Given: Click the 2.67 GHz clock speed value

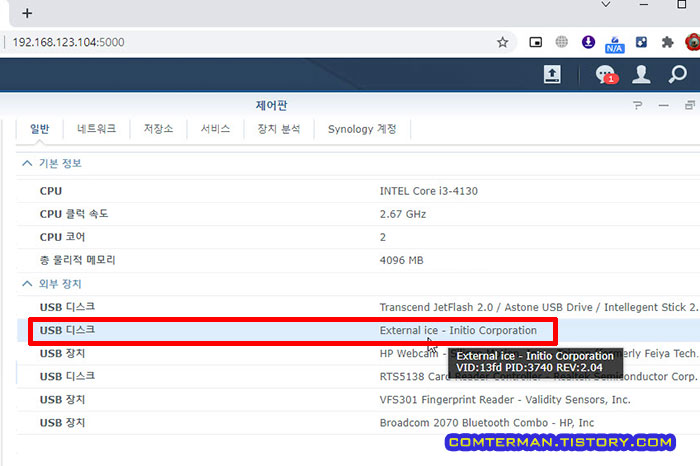Looking at the screenshot, I should (x=403, y=214).
